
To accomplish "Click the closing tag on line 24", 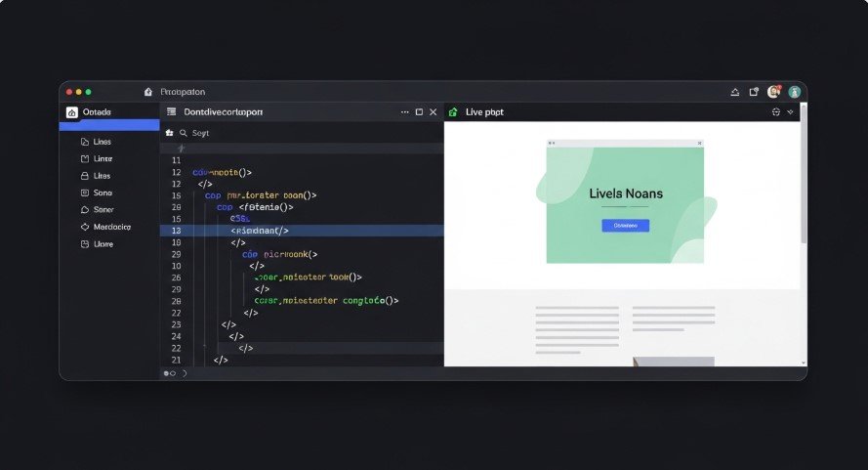I will [x=236, y=336].
